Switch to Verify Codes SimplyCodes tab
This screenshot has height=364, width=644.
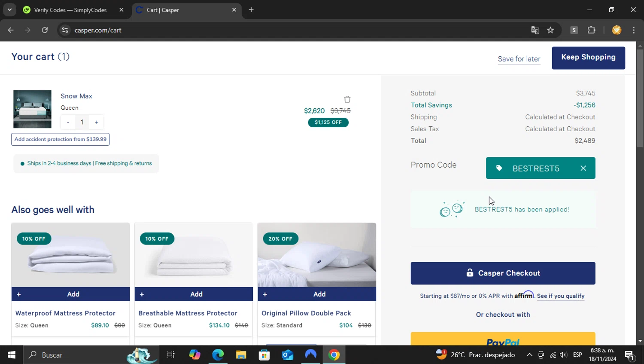coord(70,10)
